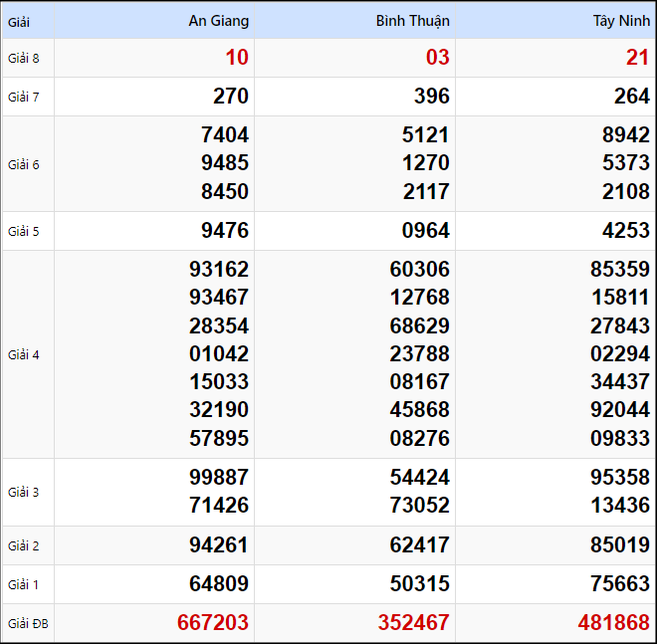Screen dimensions: 657x644
Task: Click the An Giang column header
Action: 218,21
